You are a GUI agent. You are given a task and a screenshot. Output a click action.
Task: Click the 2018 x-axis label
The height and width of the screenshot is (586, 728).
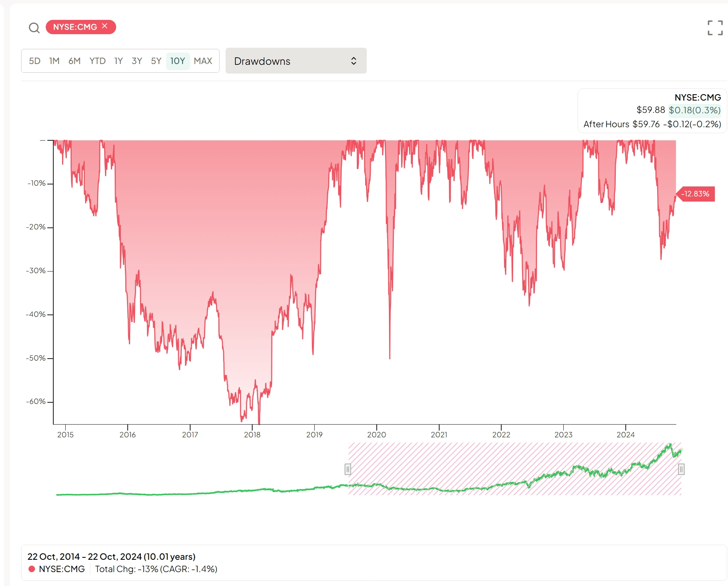tap(252, 435)
